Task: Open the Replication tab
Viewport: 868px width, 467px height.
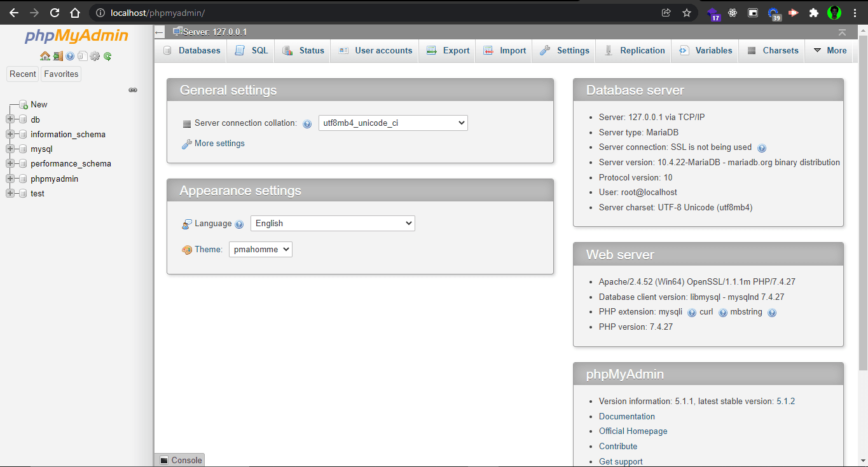Action: pyautogui.click(x=634, y=51)
